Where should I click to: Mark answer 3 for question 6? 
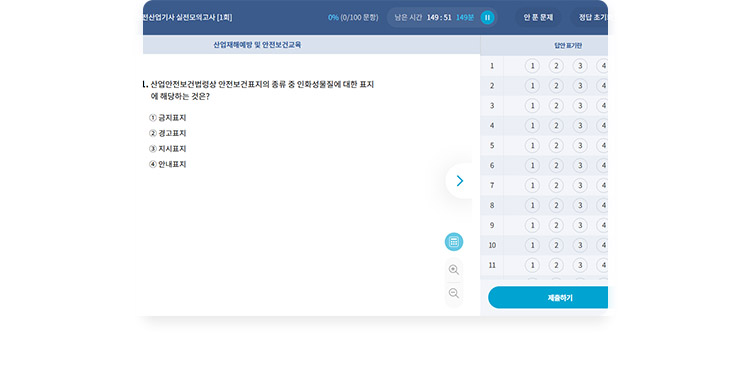coord(580,166)
